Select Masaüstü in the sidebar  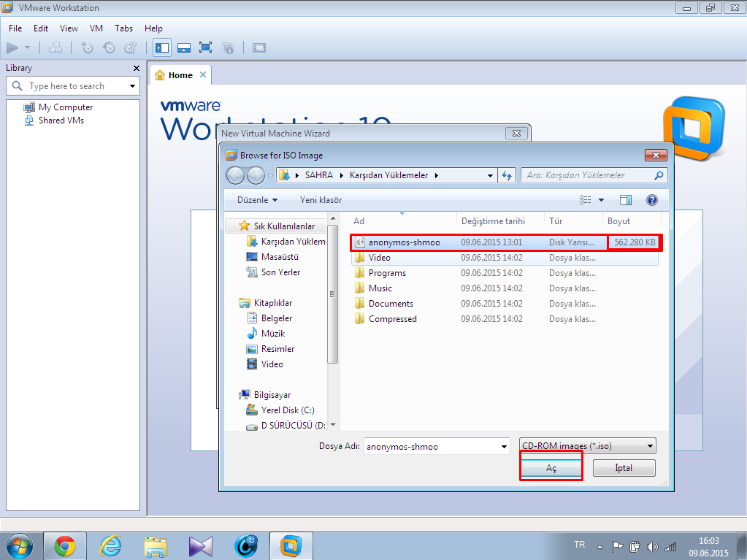pyautogui.click(x=272, y=257)
